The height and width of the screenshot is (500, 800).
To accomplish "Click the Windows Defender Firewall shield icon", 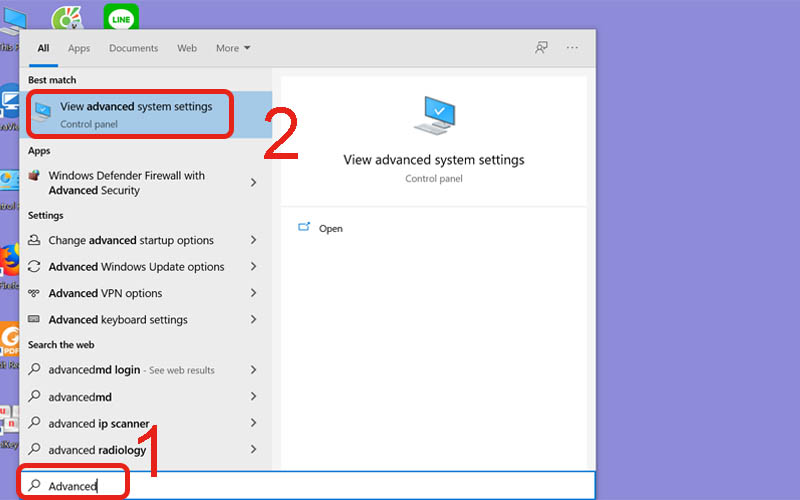I will click(x=35, y=176).
